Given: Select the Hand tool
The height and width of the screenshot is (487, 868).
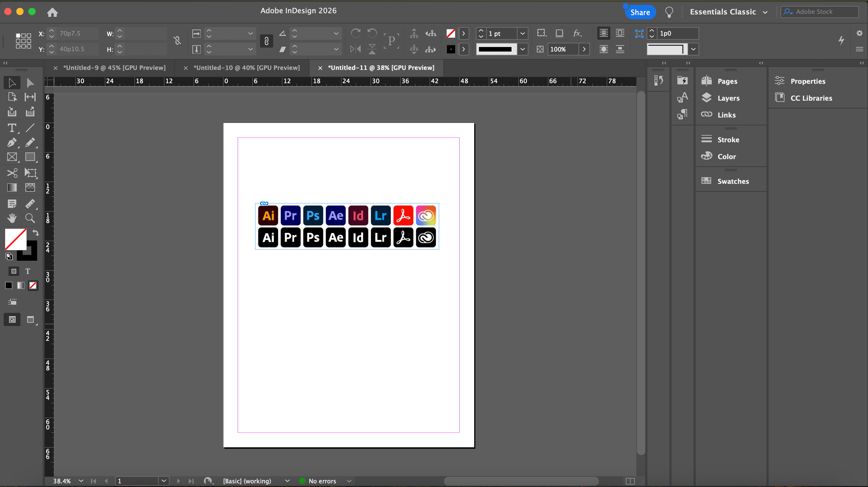Looking at the screenshot, I should tap(12, 218).
